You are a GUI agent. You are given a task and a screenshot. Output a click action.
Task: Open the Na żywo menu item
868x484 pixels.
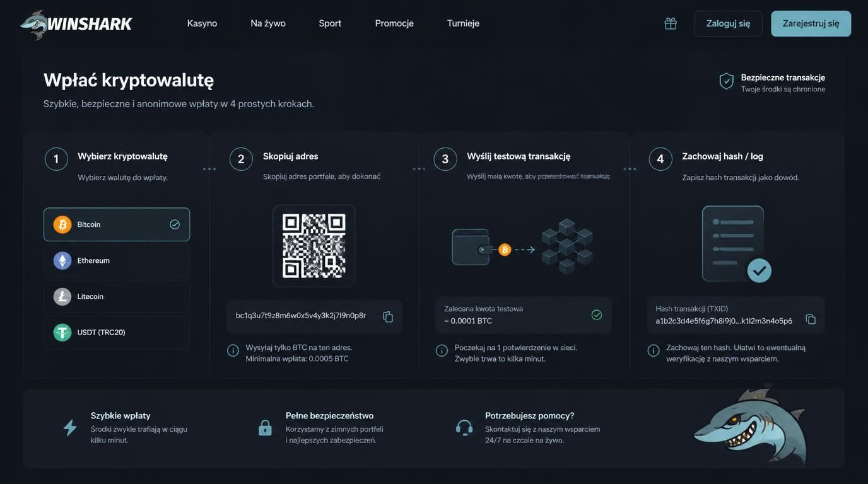(268, 23)
